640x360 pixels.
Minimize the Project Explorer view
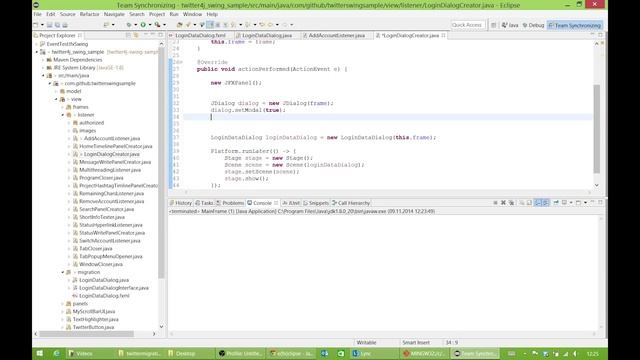(153, 35)
